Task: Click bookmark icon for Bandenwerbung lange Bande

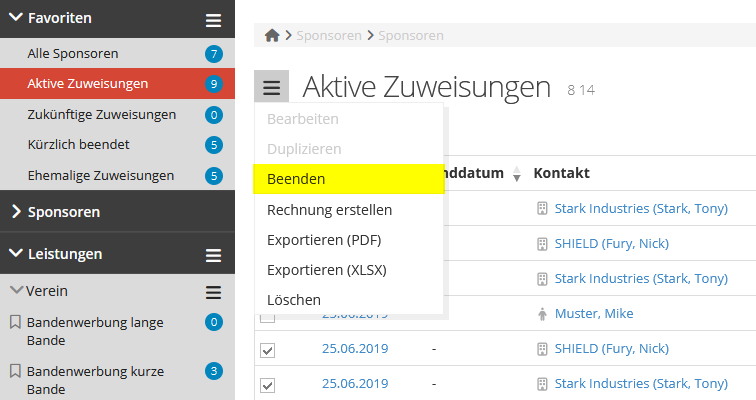Action: [15, 323]
